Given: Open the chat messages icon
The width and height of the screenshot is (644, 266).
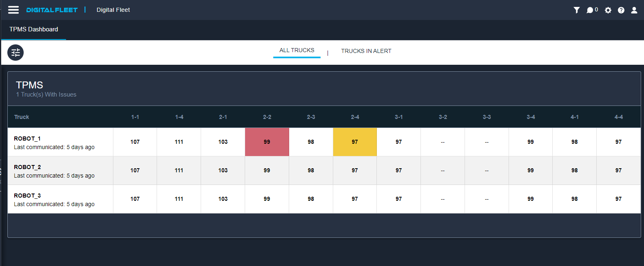Looking at the screenshot, I should click(x=590, y=10).
